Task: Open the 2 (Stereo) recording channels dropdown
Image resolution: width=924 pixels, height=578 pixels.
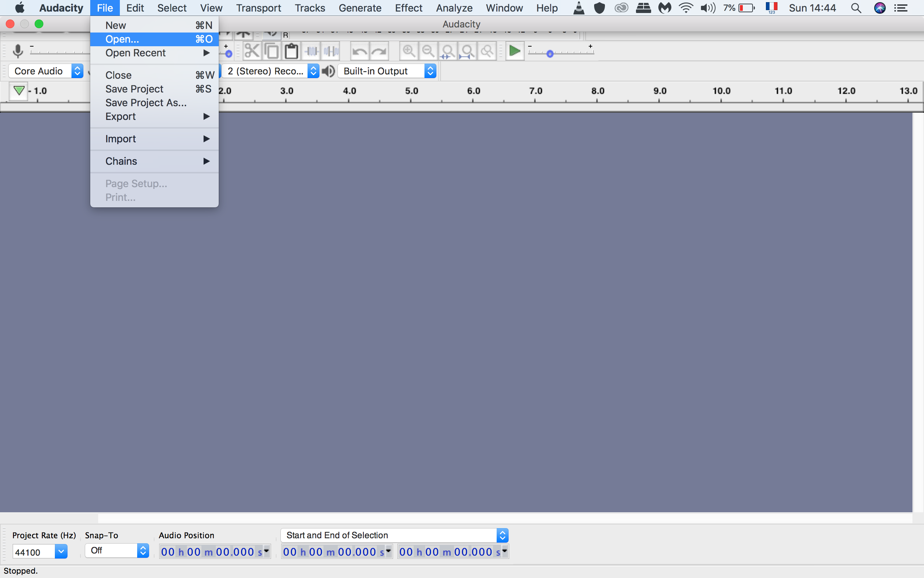Action: click(x=270, y=71)
